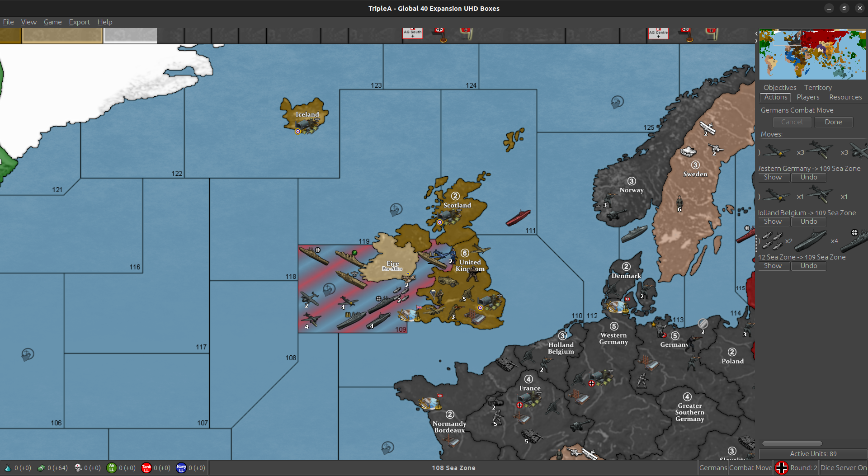Click the Round: 2 status indicator
Image resolution: width=868 pixels, height=476 pixels.
(803, 468)
